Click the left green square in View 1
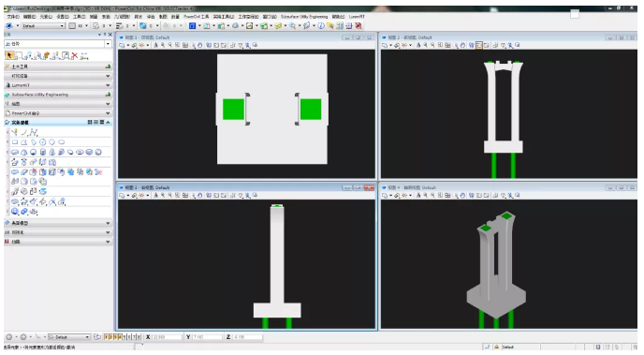Viewport: 644px width, 355px height. point(234,110)
